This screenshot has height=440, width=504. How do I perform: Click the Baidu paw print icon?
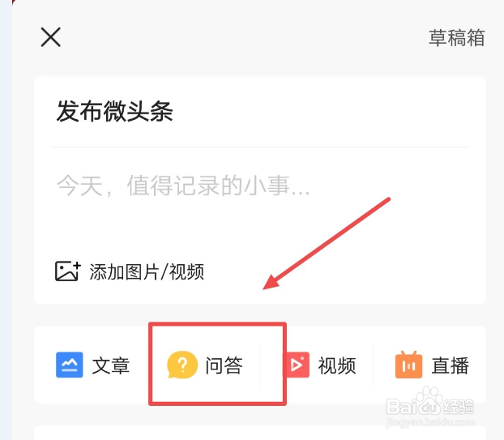(426, 399)
